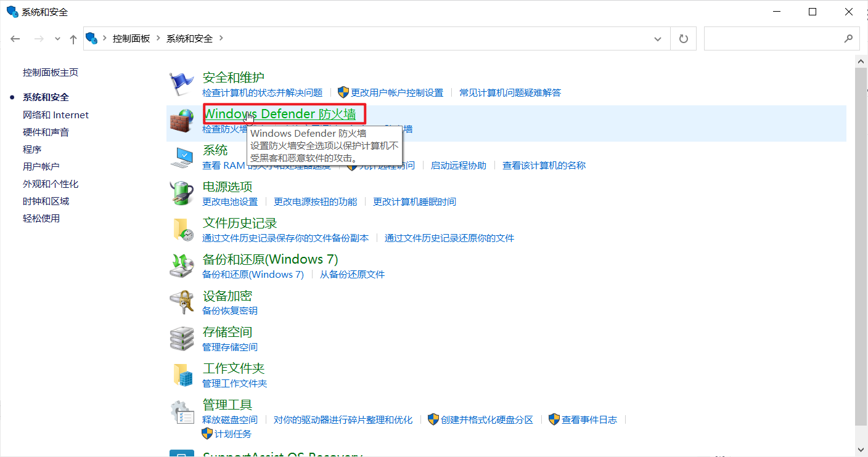The width and height of the screenshot is (868, 457).
Task: Click 检查计算机的状态并解决问题 link
Action: click(x=263, y=92)
